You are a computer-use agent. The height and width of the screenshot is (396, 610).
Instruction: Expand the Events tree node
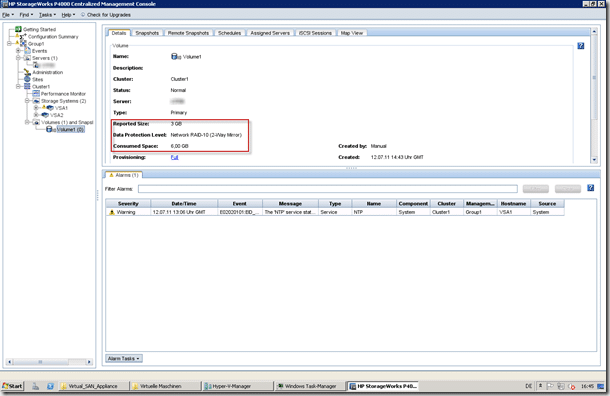click(18, 51)
